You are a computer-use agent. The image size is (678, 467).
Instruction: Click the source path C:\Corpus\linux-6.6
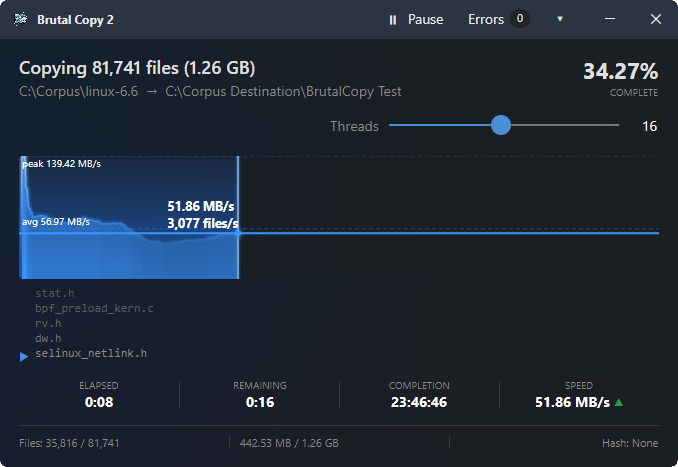[79, 92]
